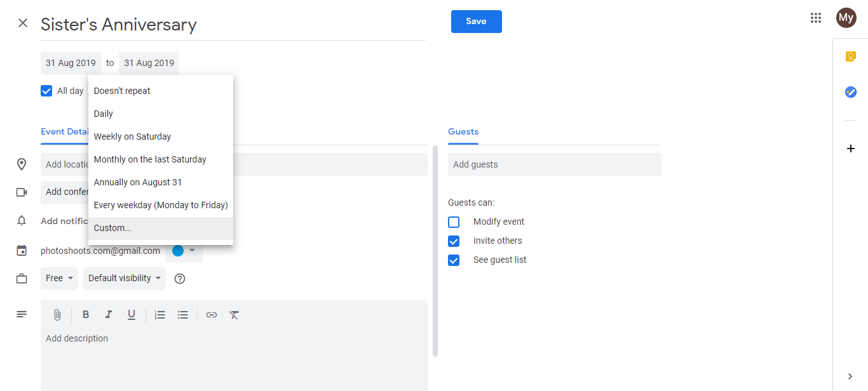Viewport: 868px width, 391px height.
Task: Uncheck See guest list permission
Action: (454, 260)
